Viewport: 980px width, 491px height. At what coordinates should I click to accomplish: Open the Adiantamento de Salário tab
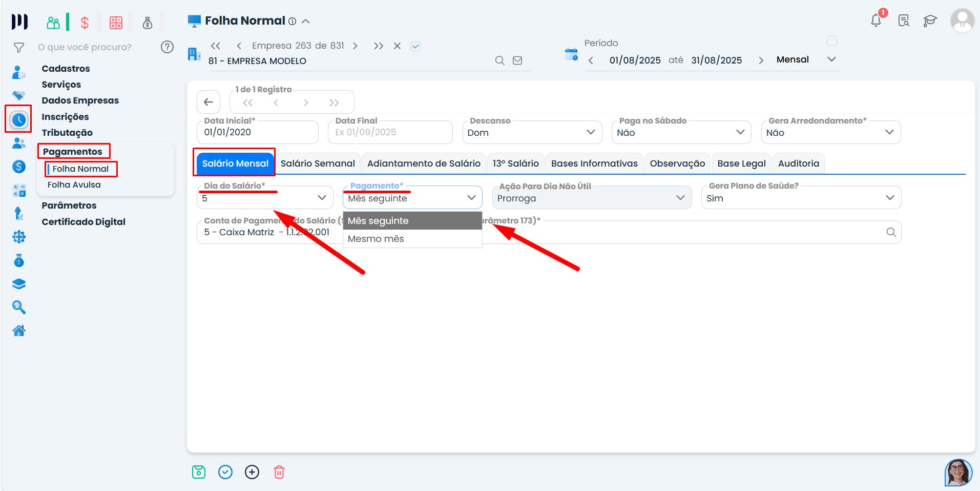[424, 163]
